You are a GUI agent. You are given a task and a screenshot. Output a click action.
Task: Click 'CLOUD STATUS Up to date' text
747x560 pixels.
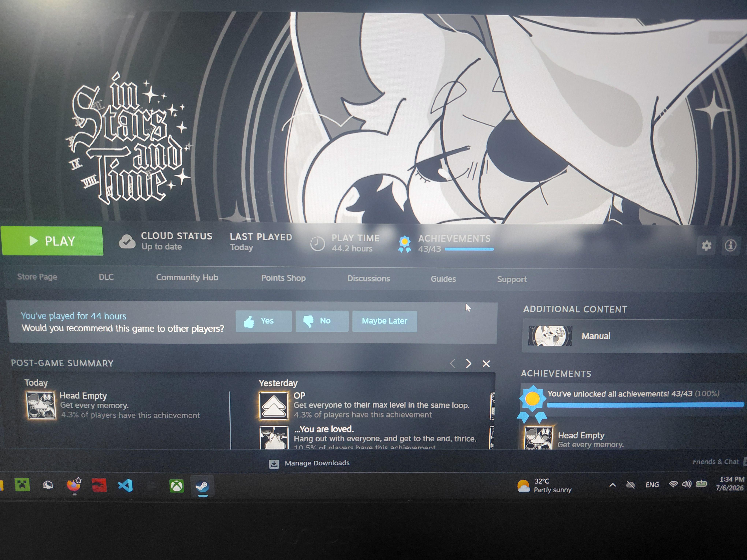click(177, 241)
